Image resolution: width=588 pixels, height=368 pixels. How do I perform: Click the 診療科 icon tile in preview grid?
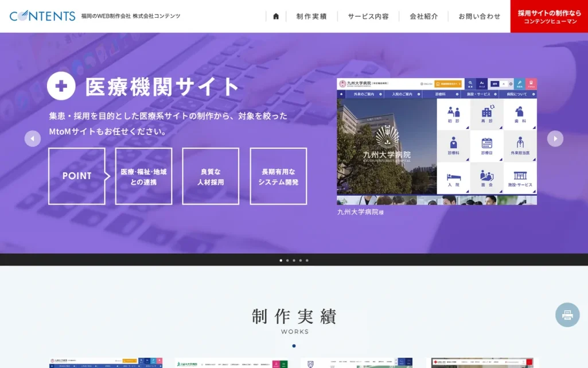453,146
